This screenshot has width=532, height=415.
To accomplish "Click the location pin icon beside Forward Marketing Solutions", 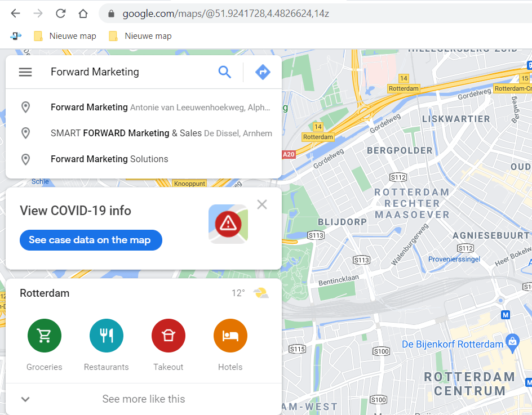I will [25, 159].
